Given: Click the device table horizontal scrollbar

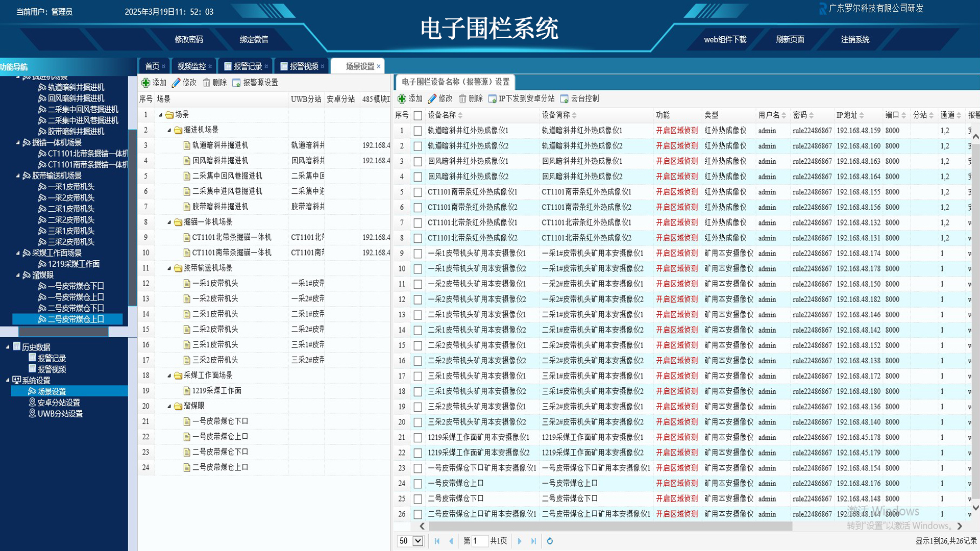Looking at the screenshot, I should click(610, 526).
